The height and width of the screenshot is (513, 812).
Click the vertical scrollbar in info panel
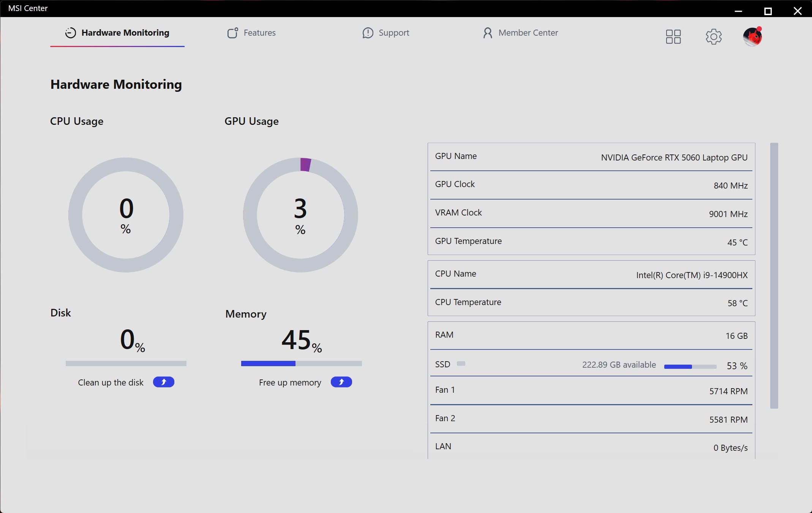point(774,275)
